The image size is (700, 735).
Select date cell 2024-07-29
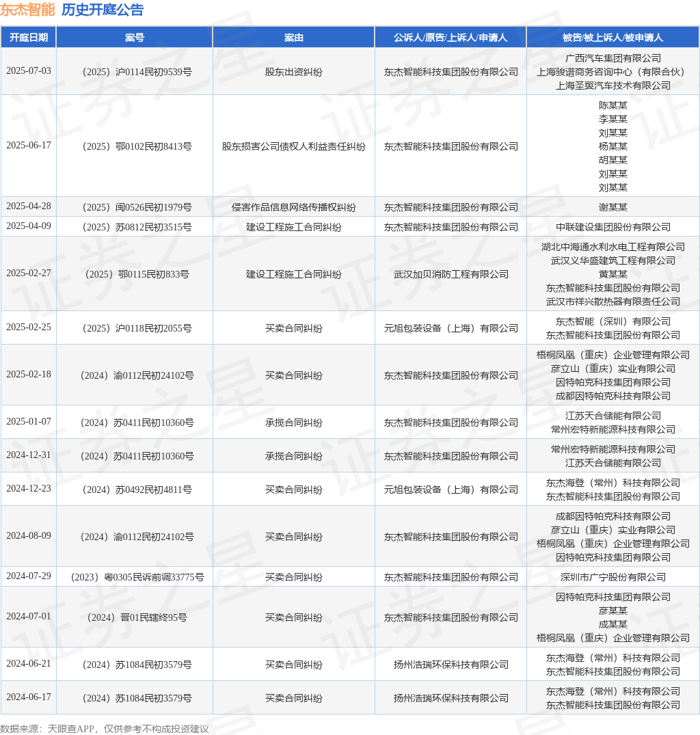point(29,576)
